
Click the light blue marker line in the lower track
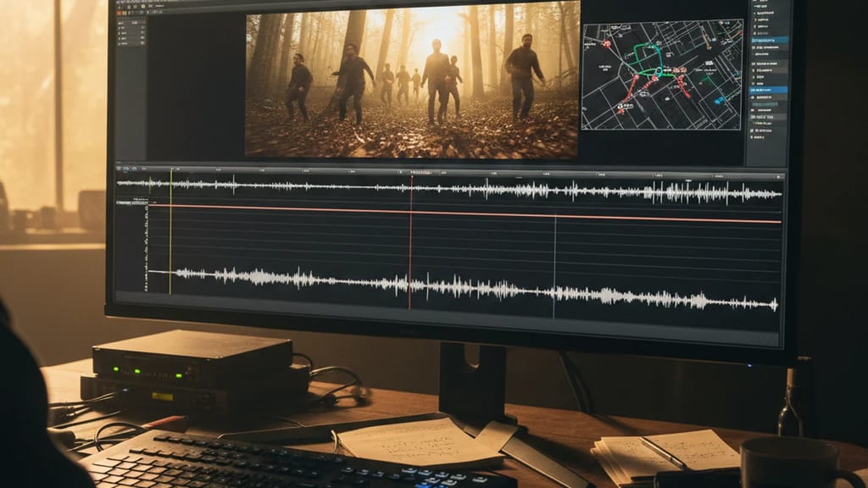(554, 267)
